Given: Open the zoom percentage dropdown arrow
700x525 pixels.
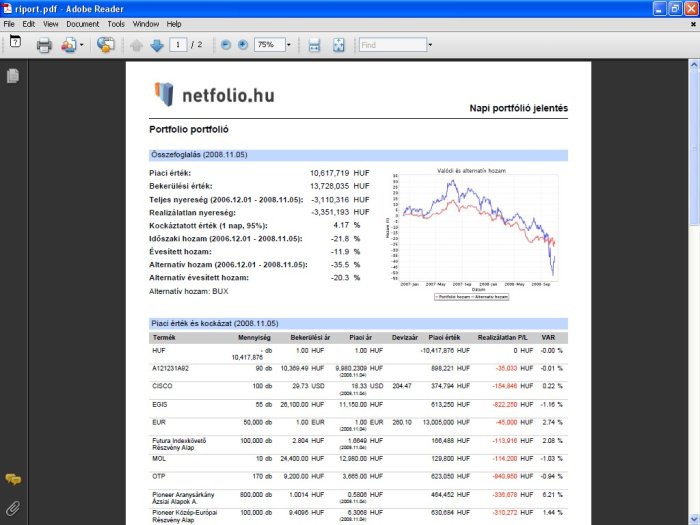Looking at the screenshot, I should coord(288,45).
